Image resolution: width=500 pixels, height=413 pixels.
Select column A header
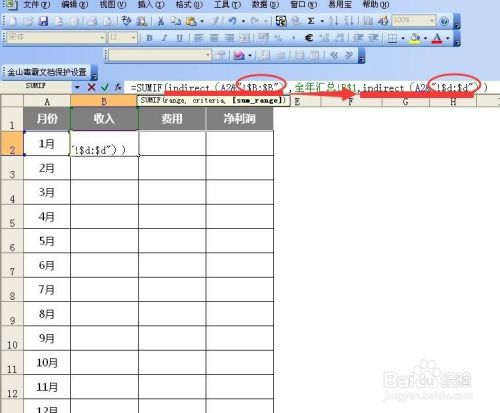47,101
